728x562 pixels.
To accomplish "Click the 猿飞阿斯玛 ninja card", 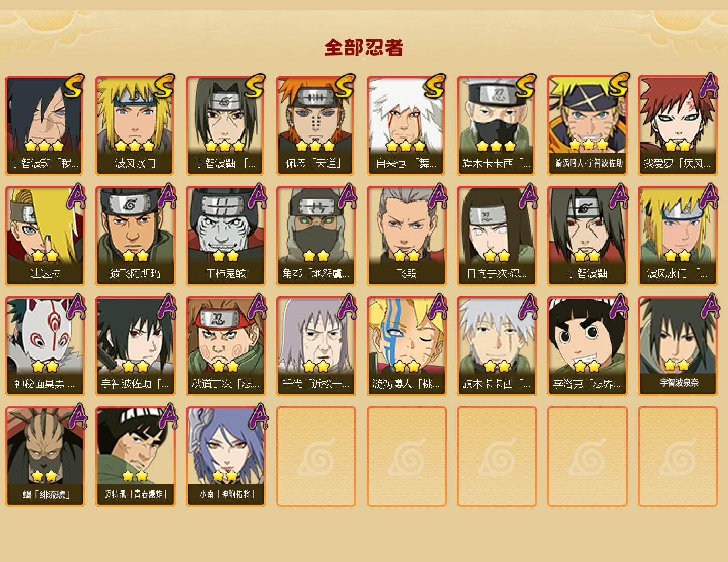I will tap(136, 236).
